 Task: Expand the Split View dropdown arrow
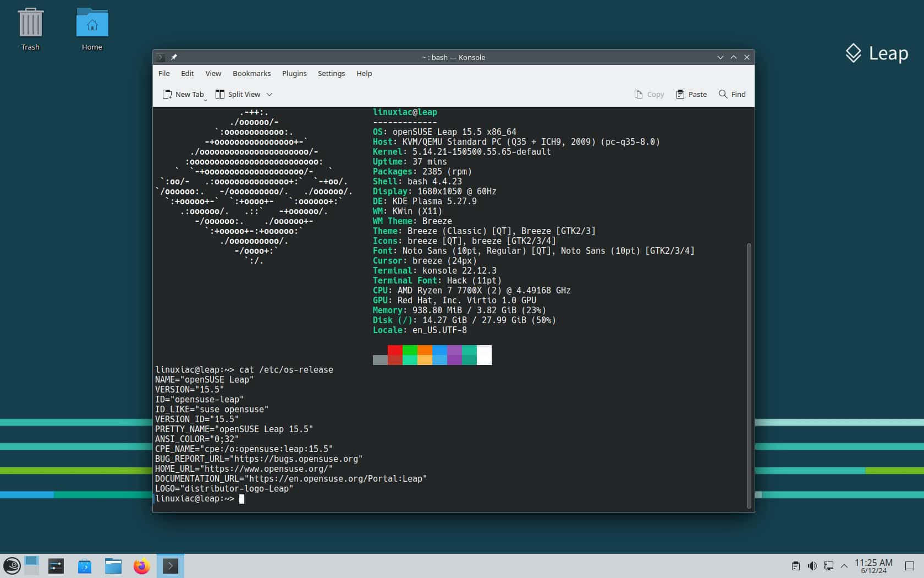[269, 94]
